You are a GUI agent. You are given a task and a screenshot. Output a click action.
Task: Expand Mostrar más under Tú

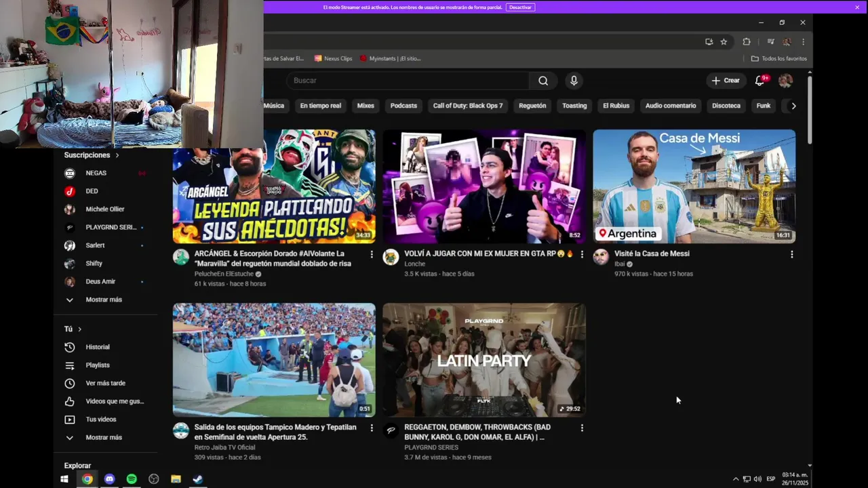pos(105,438)
